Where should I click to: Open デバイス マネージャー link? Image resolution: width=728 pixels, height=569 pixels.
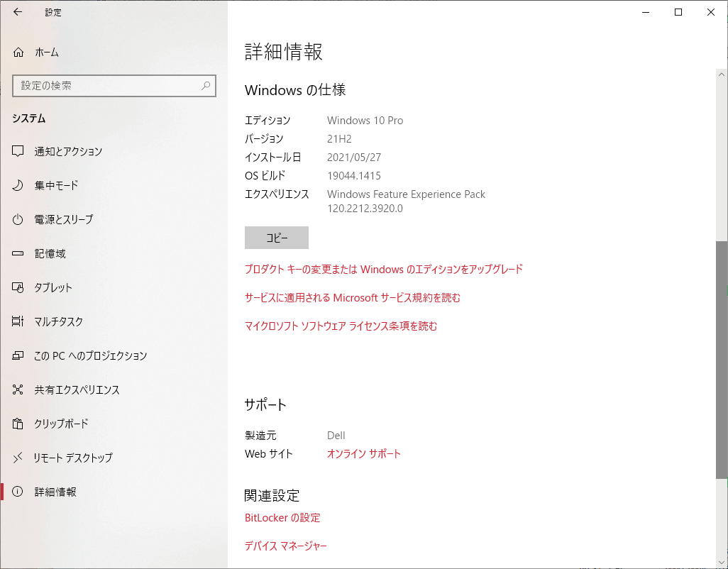[285, 546]
